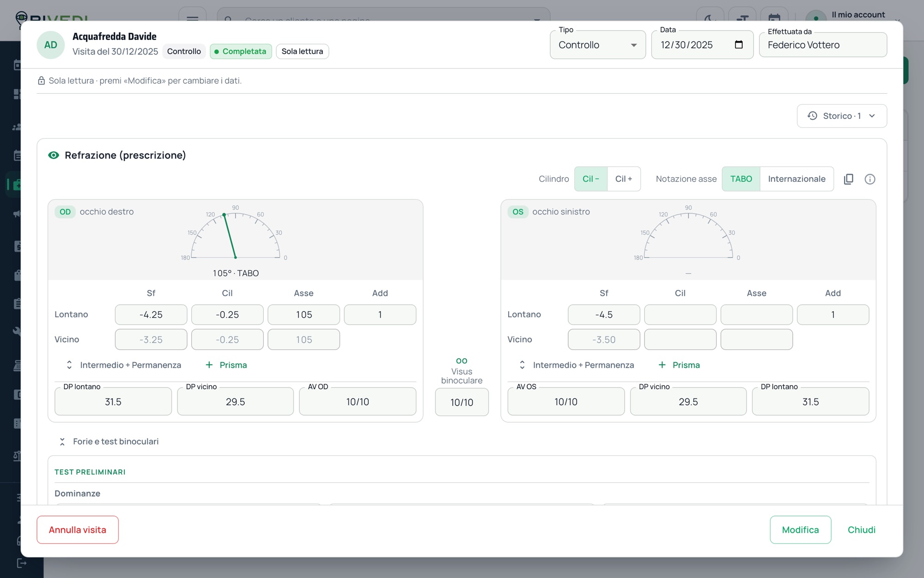Select Cil − cylinder notation
The width and height of the screenshot is (924, 578).
tap(590, 179)
